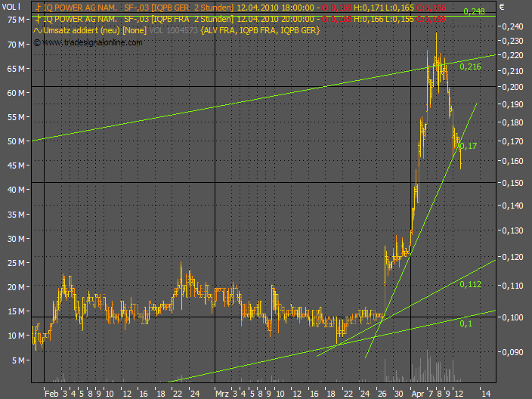This screenshot has width=532, height=399.
Task: Click the Feb label on the date axis
Action: 51,394
